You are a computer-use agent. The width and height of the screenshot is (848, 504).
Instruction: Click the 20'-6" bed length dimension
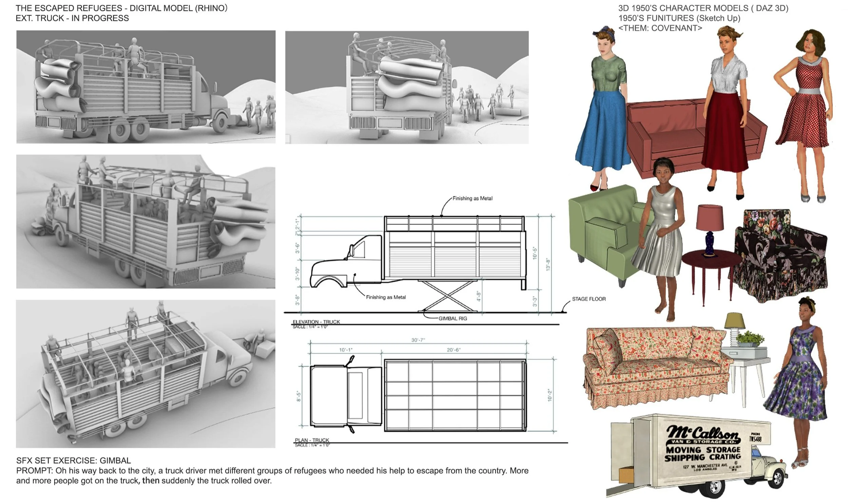tap(454, 350)
